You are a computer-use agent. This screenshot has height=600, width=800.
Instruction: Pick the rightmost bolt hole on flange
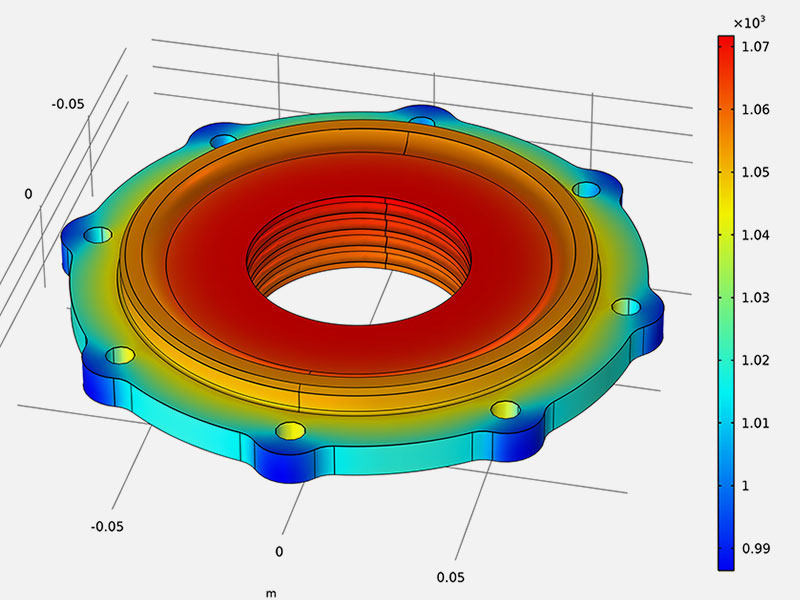click(x=625, y=306)
